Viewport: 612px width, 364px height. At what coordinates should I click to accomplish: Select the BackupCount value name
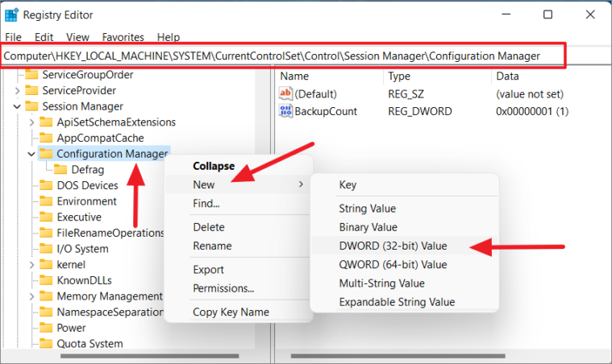[x=326, y=111]
